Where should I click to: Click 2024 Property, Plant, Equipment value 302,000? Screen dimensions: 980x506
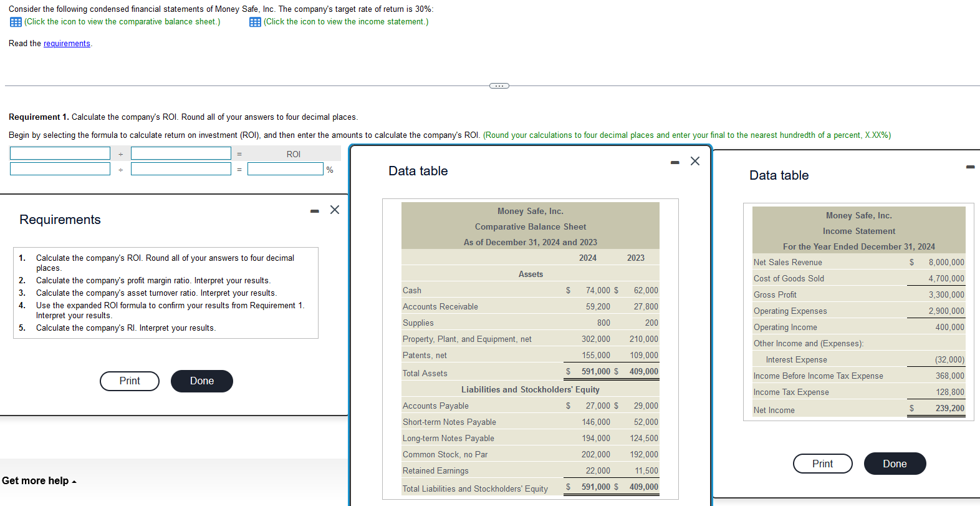coord(596,339)
